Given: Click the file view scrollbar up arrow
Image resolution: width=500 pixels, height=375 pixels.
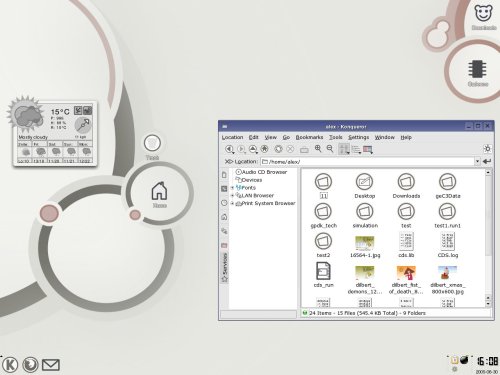Looking at the screenshot, I should (x=488, y=173).
